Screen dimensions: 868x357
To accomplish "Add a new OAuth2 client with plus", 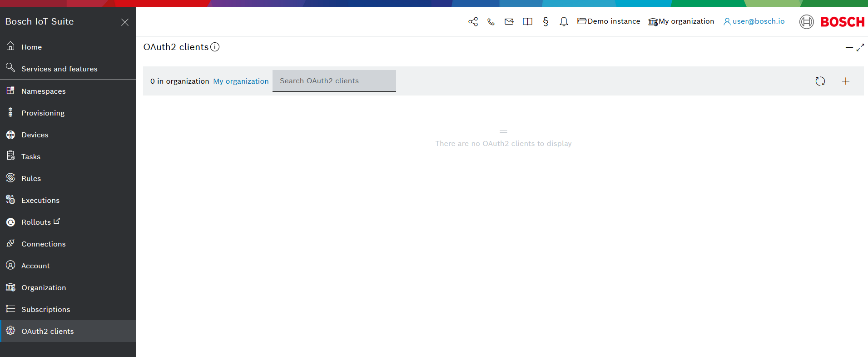I will (846, 81).
